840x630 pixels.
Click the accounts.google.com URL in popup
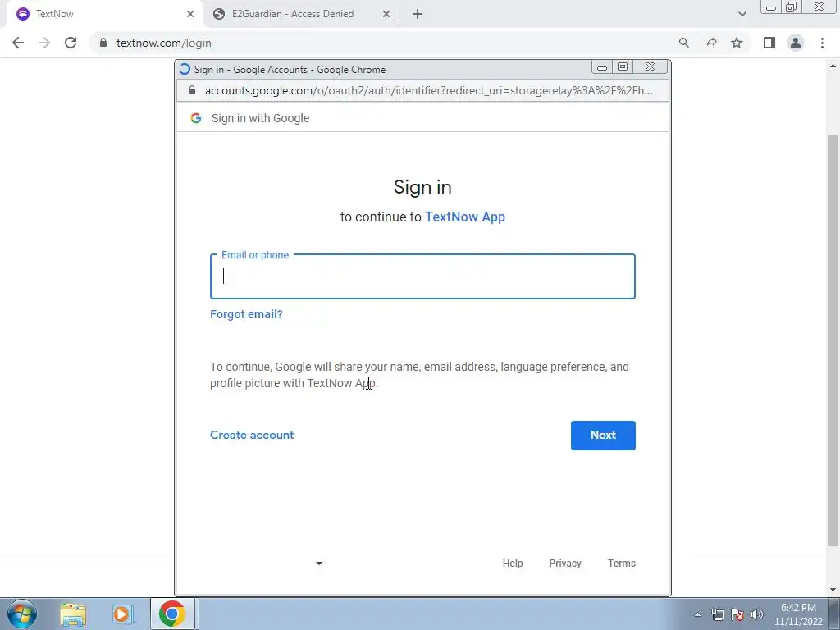(428, 90)
